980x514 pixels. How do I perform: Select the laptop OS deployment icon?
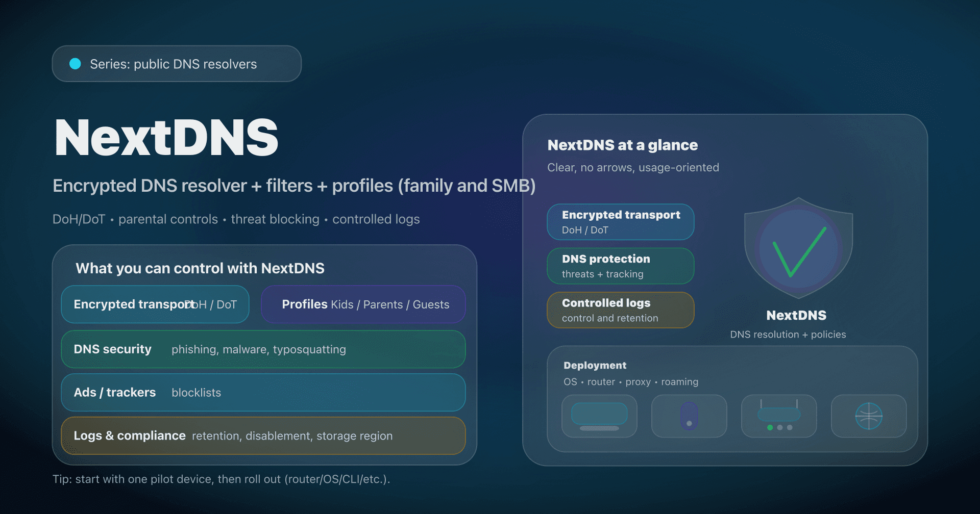pos(599,416)
